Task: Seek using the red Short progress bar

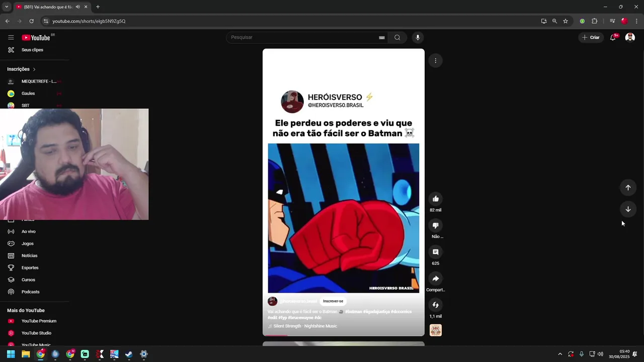Action: [344, 335]
